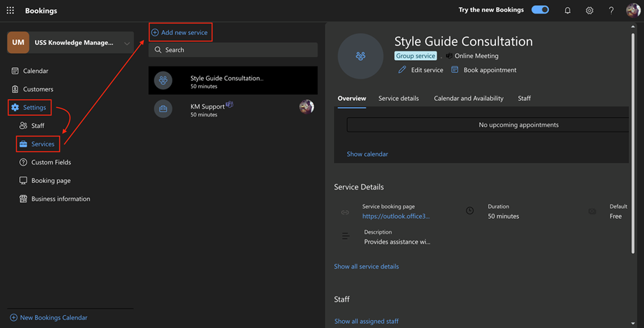The height and width of the screenshot is (328, 644).
Task: Click the link icon beside Service booking page
Action: click(345, 212)
